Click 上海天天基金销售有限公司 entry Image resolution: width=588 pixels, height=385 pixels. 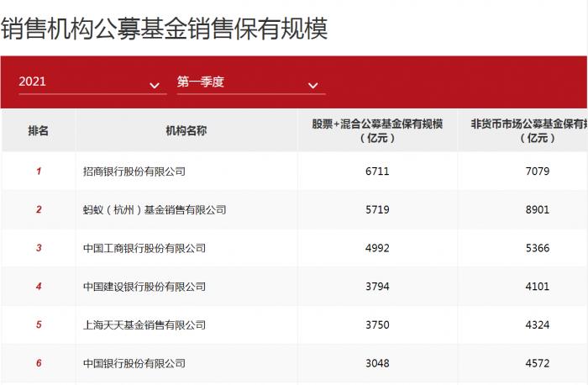click(144, 325)
